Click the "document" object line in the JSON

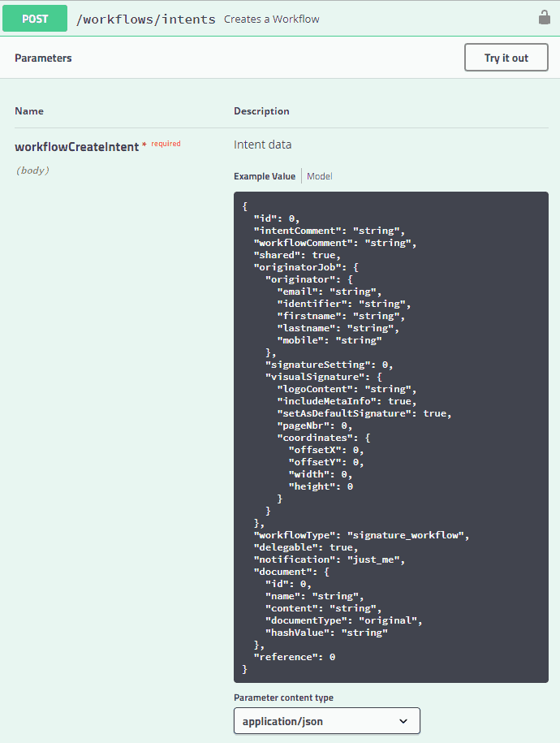(291, 572)
